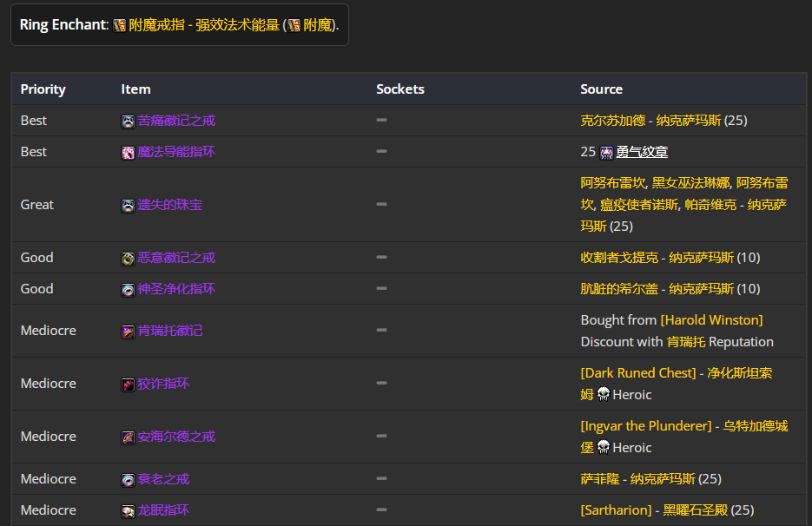Open the Harold Winston vendor link
812x526 pixels.
pos(711,320)
